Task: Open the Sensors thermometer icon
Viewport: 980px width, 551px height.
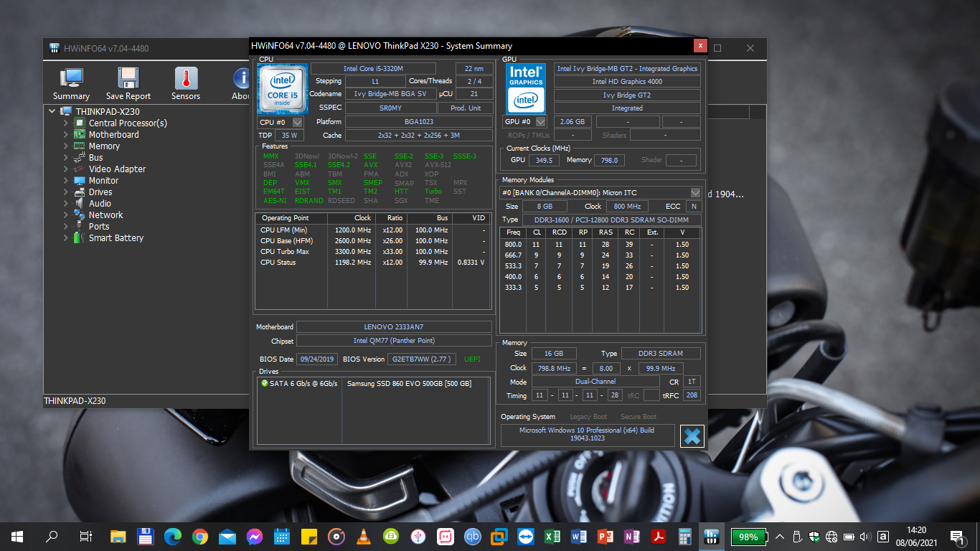Action: coord(186,84)
